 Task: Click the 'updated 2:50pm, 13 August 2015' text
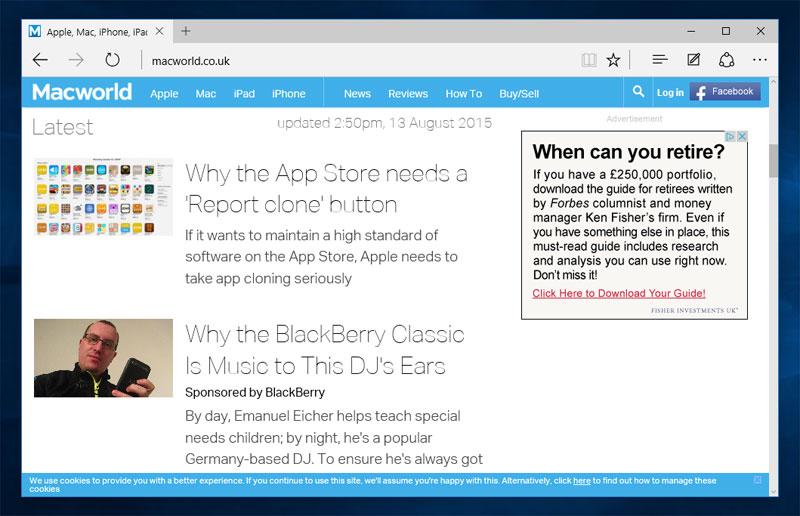[x=384, y=123]
